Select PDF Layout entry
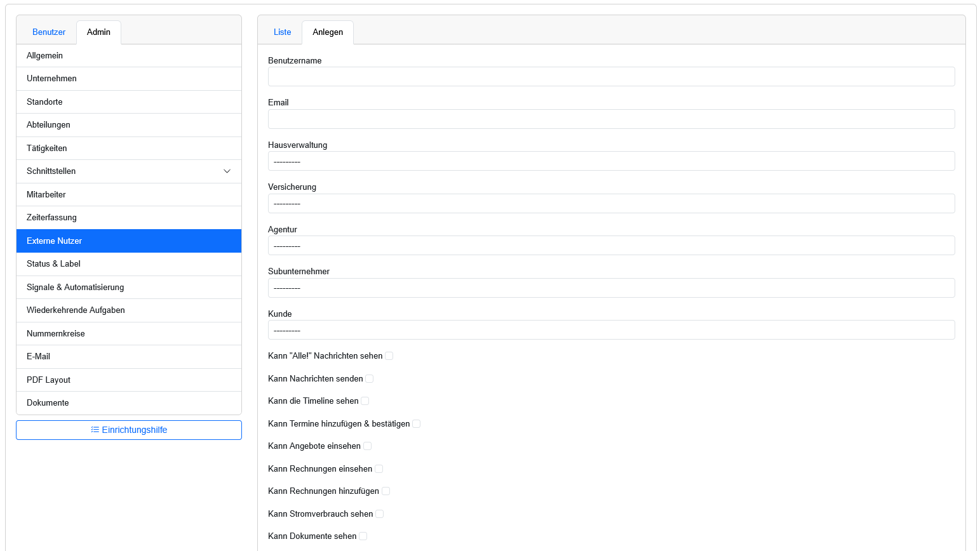 pos(129,380)
